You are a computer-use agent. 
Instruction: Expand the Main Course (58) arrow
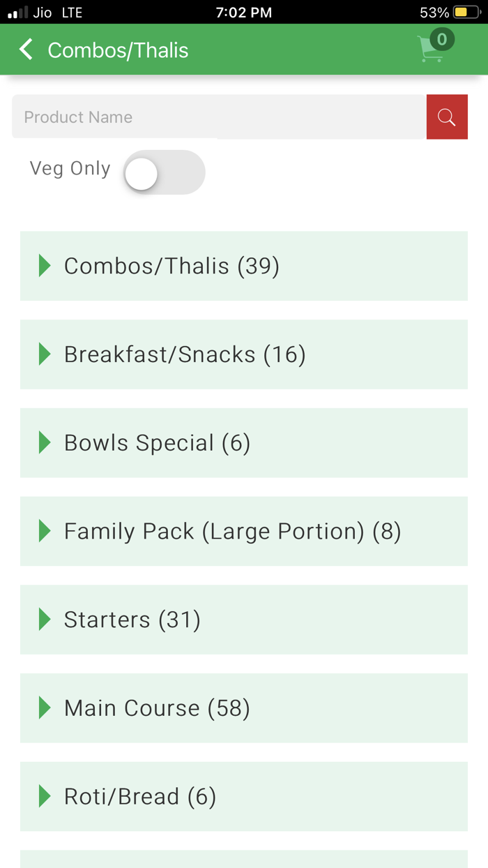pos(45,708)
